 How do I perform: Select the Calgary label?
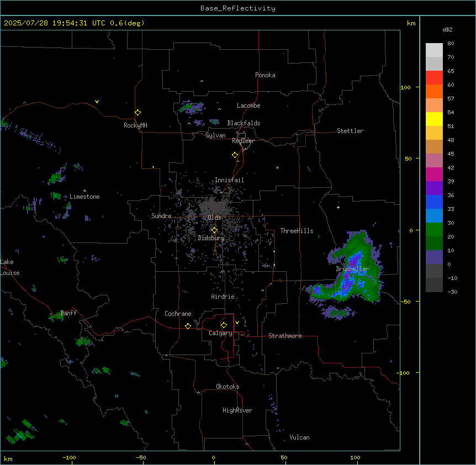220,333
